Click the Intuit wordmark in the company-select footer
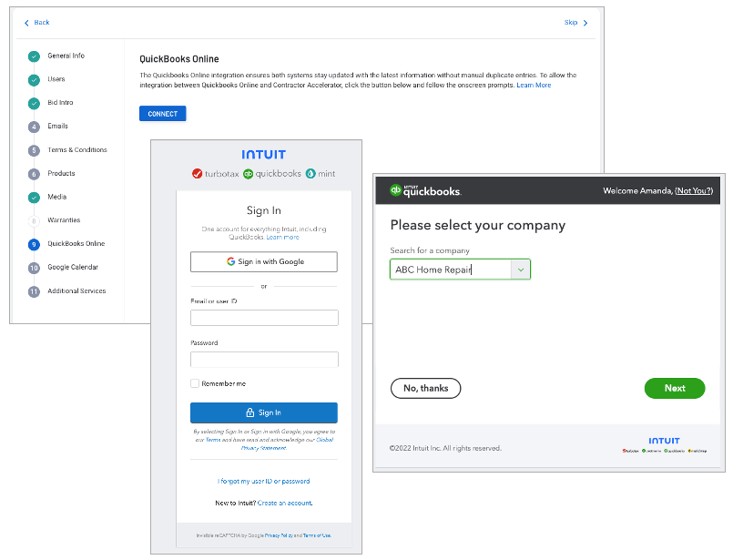Image resolution: width=733 pixels, height=560 pixels. tap(664, 441)
